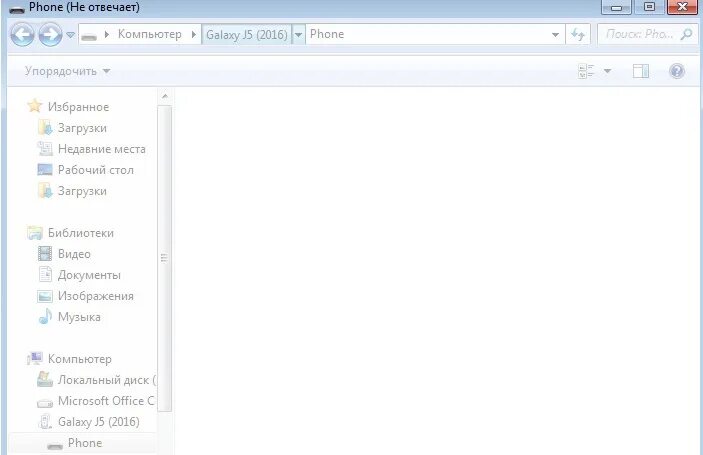The image size is (703, 455).
Task: Click the navigation pane scrollbar thumb
Action: coord(165,258)
